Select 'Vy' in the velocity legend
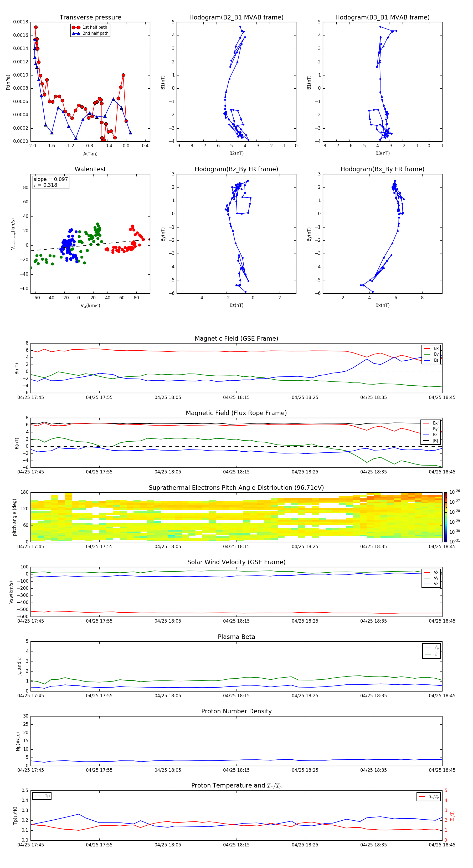The height and width of the screenshot is (868, 473). [x=431, y=578]
